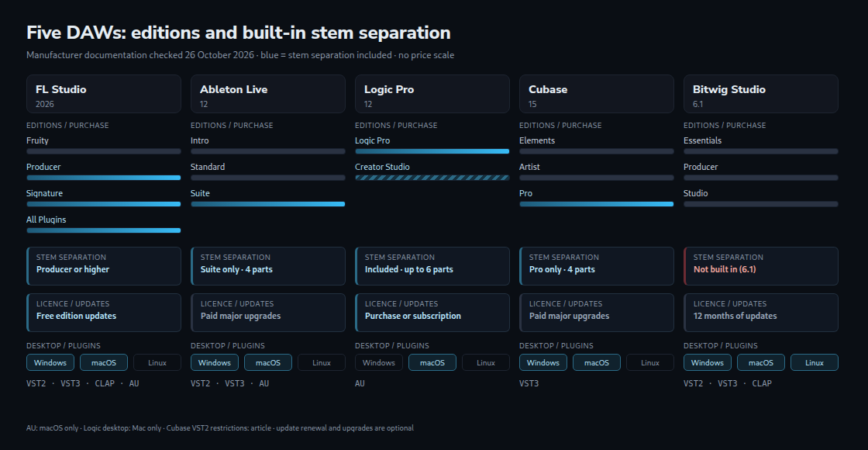This screenshot has height=450, width=868.
Task: Click "CLAP" in Bitwig Studio's plugin list
Action: (x=763, y=383)
